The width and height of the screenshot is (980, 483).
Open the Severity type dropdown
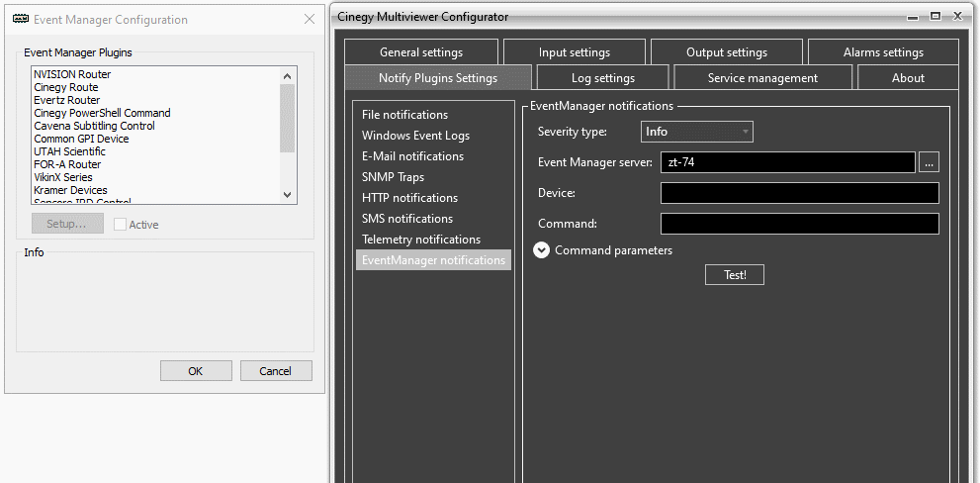click(x=697, y=132)
